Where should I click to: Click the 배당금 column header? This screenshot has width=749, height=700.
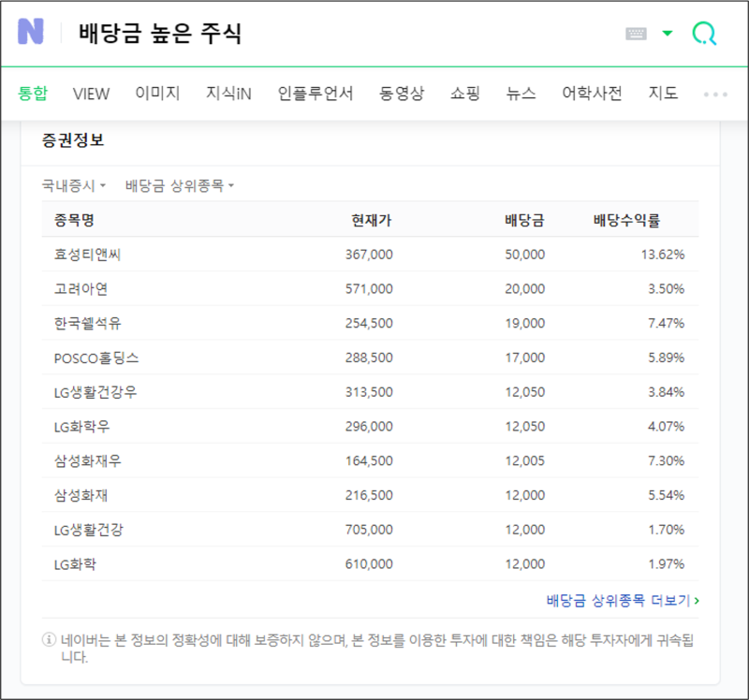(x=524, y=220)
